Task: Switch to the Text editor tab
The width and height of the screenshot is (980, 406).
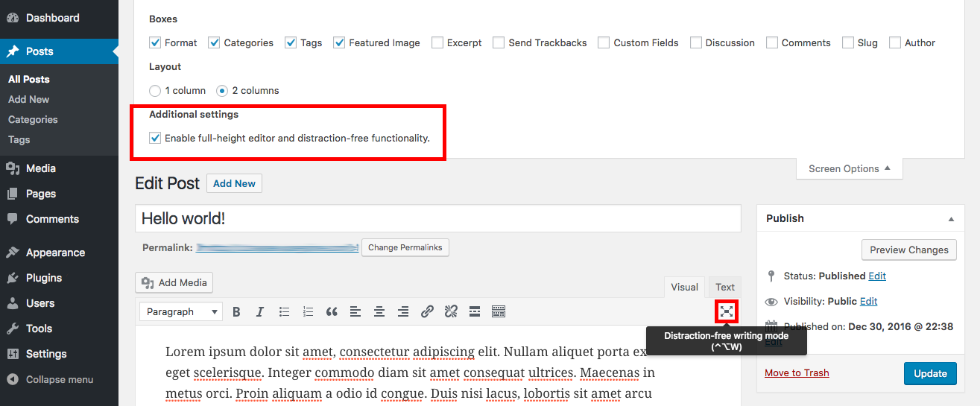Action: (x=725, y=287)
